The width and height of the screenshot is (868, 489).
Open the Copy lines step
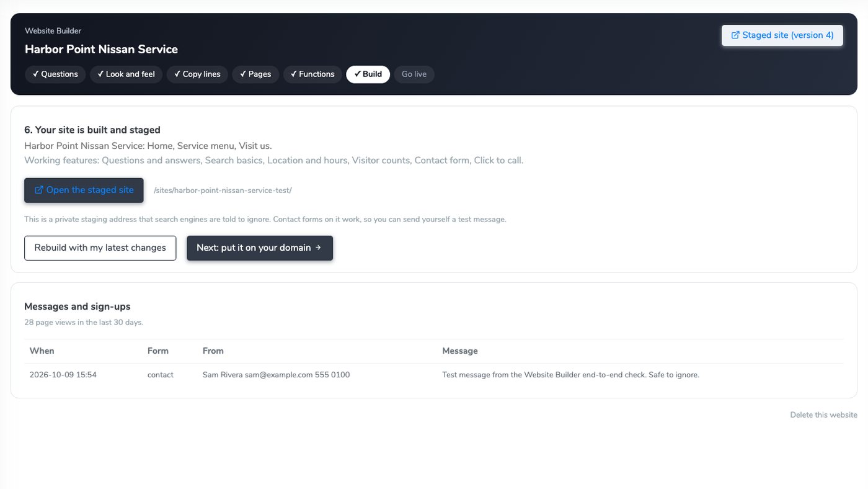click(197, 74)
